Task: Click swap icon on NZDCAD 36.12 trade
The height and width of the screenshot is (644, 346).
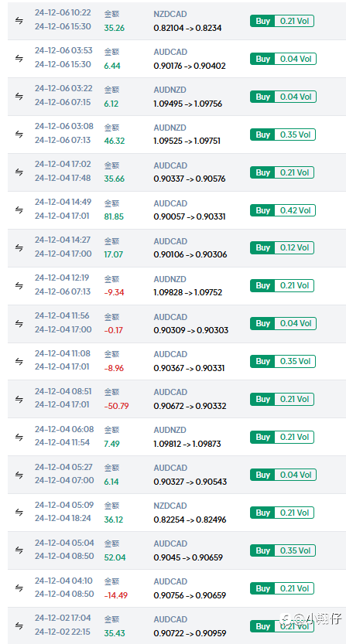Action: (x=19, y=513)
